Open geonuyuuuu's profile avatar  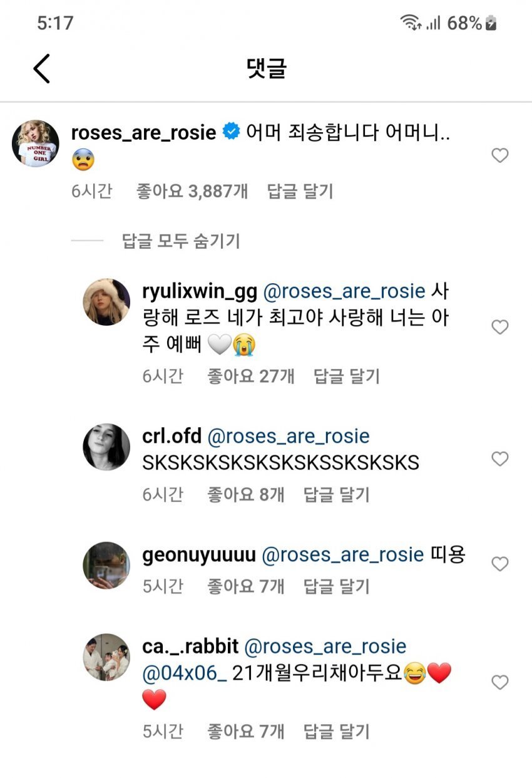(x=106, y=565)
